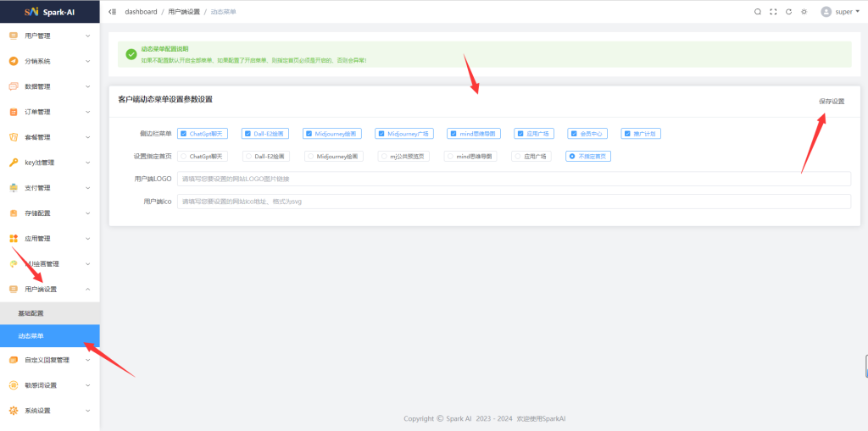
Task: Click the refresh icon in top bar
Action: click(x=788, y=12)
